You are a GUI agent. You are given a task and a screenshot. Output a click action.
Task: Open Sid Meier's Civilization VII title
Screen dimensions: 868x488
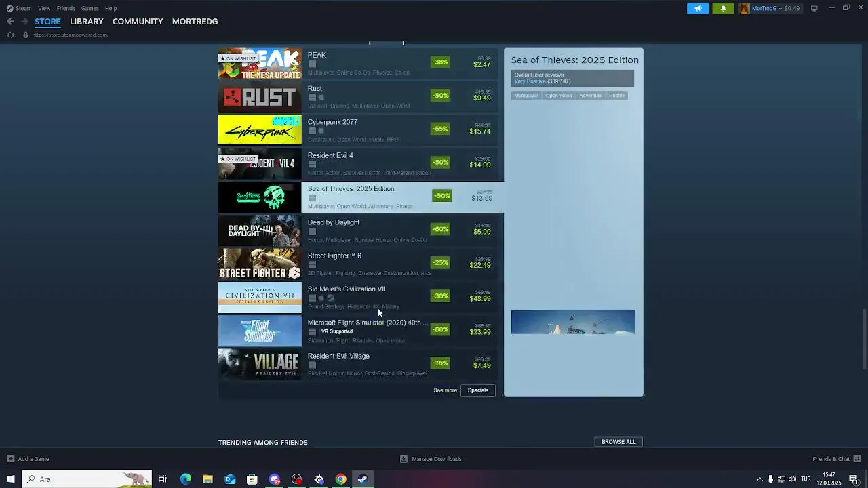[347, 289]
